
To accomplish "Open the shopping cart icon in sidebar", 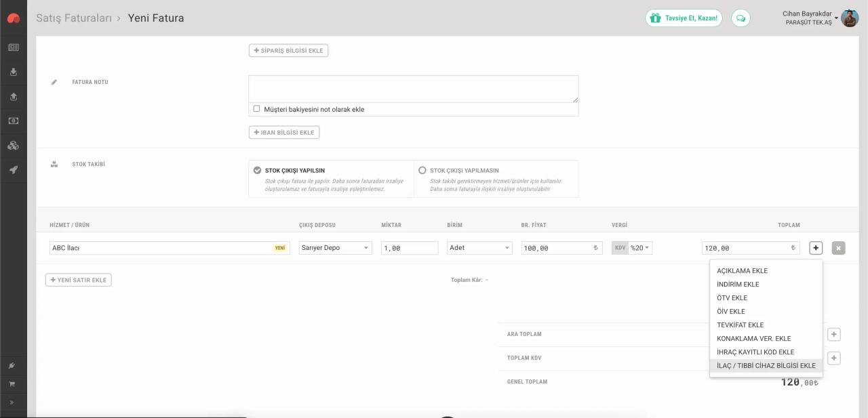I will point(12,384).
